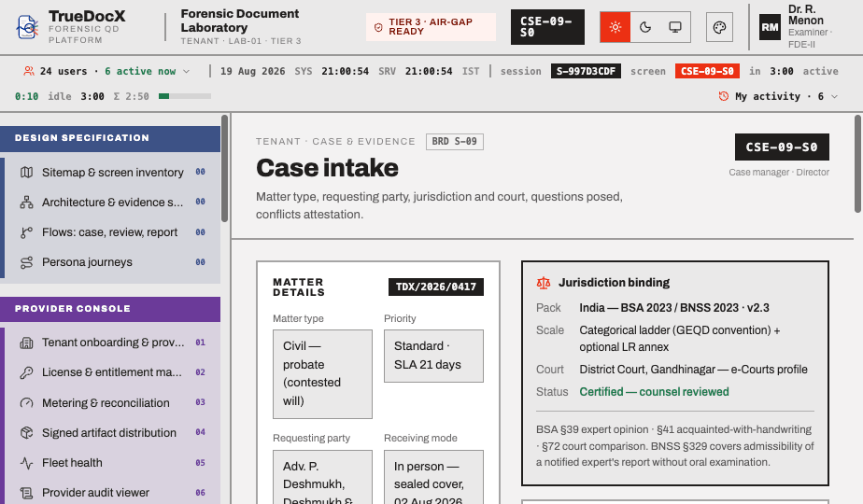The image size is (863, 504).
Task: Open Signed artifact distribution
Action: [x=112, y=432]
